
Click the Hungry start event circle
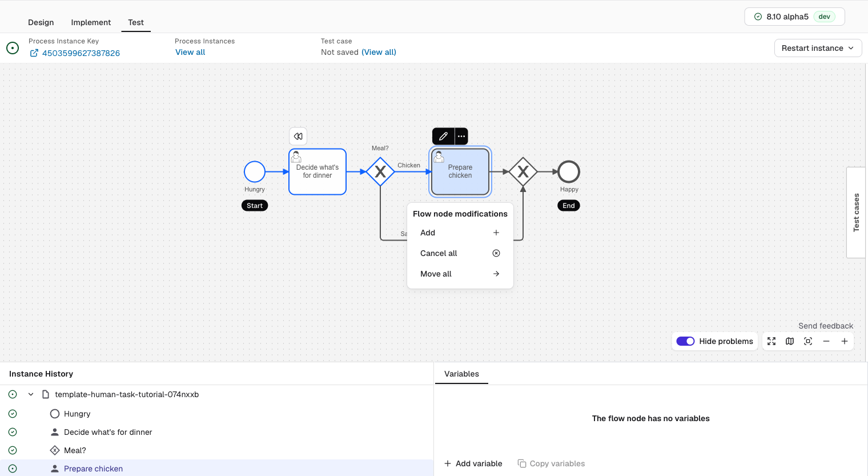255,171
